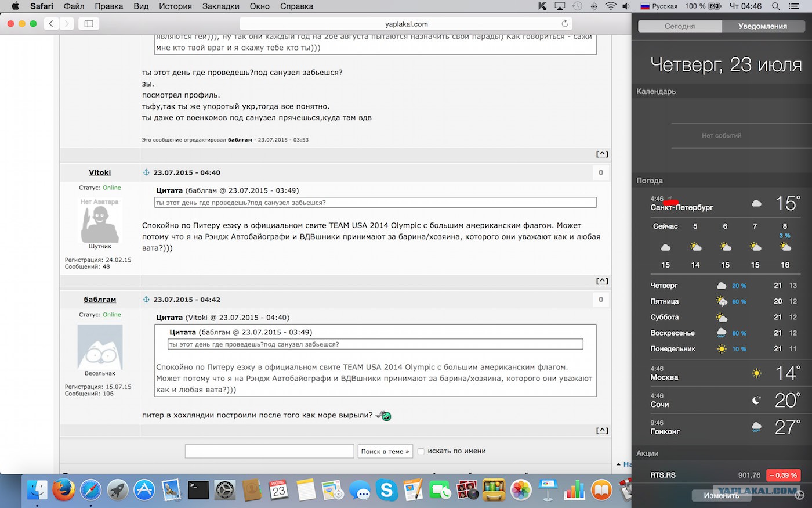Toggle the −0,39 % stock change badge
The image size is (812, 508).
[x=783, y=475]
